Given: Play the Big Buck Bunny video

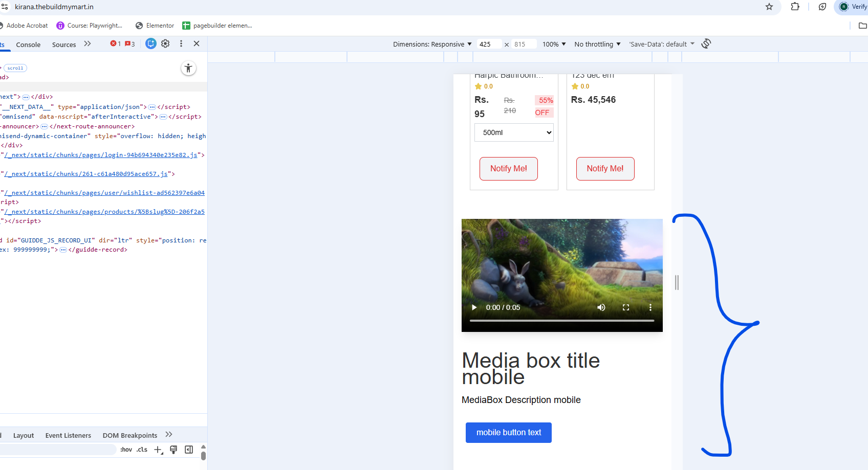Looking at the screenshot, I should (x=474, y=307).
